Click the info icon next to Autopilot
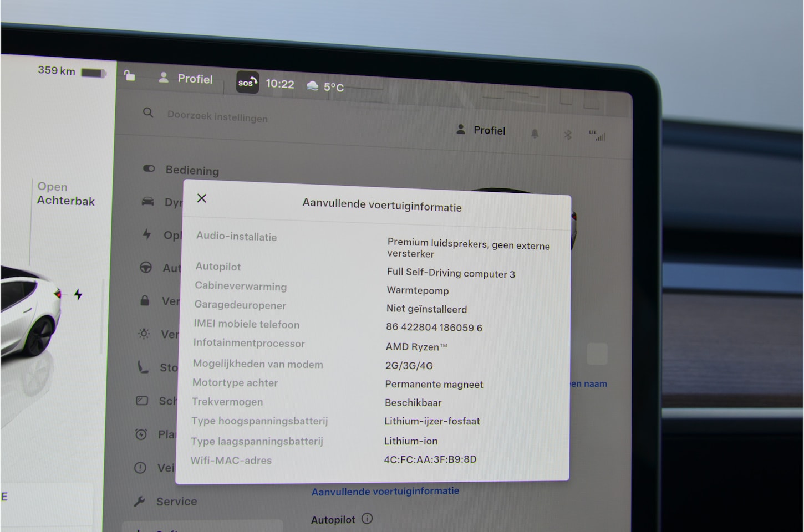804x532 pixels. pos(367,519)
